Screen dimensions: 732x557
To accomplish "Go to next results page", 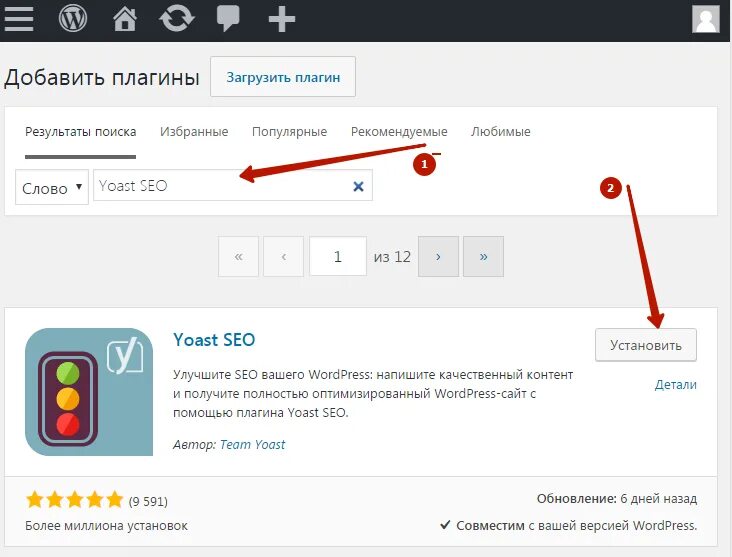I will [x=438, y=256].
